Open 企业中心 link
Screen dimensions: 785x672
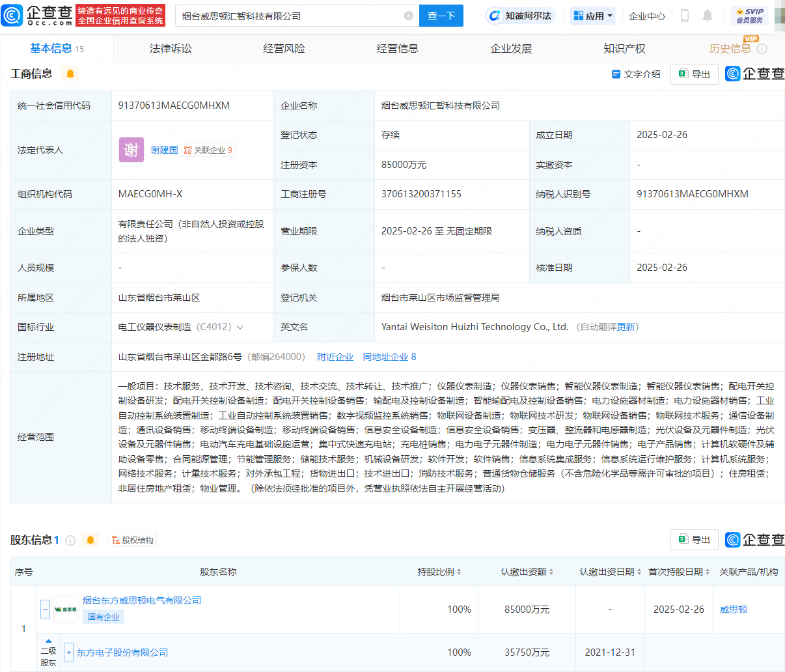click(x=647, y=16)
